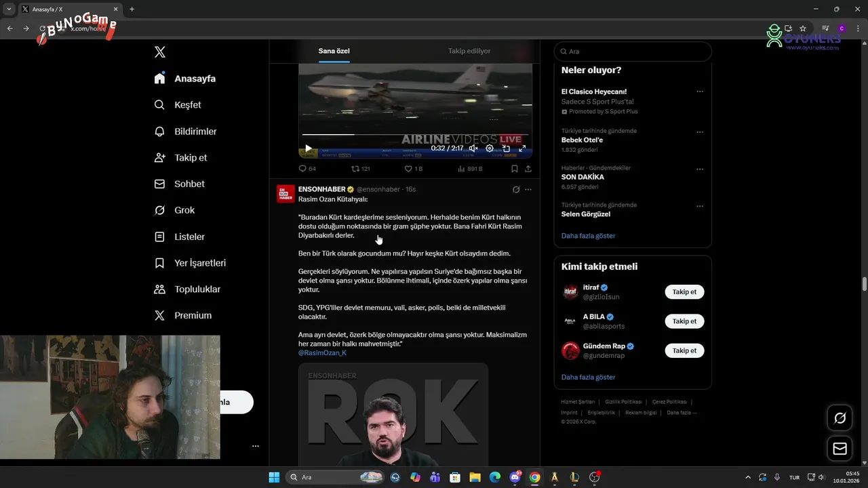The height and width of the screenshot is (488, 868).
Task: Open Bildirimler notifications page
Action: [x=185, y=131]
